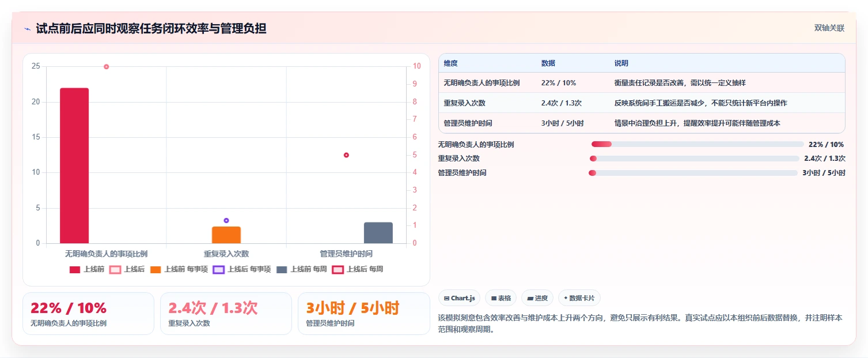Click the purple data point above the orange bar

point(226,220)
